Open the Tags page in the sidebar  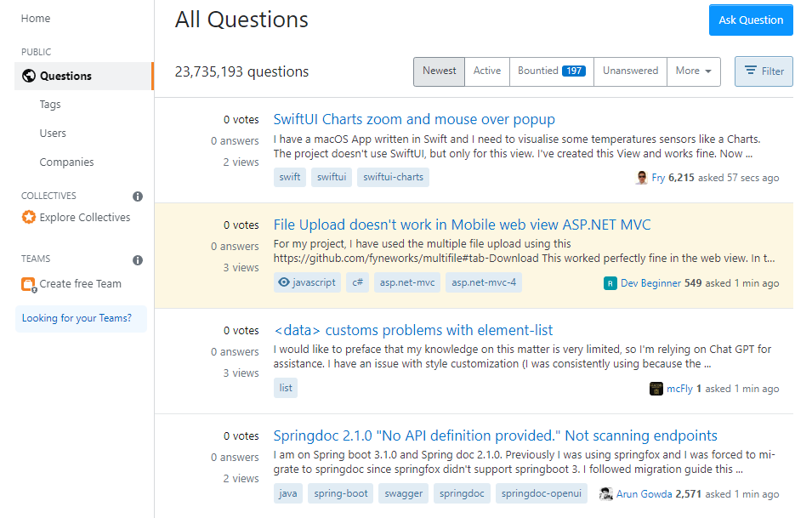[50, 105]
